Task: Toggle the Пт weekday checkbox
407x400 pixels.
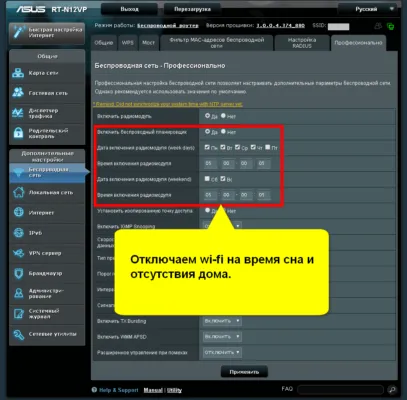Action: pyautogui.click(x=268, y=147)
